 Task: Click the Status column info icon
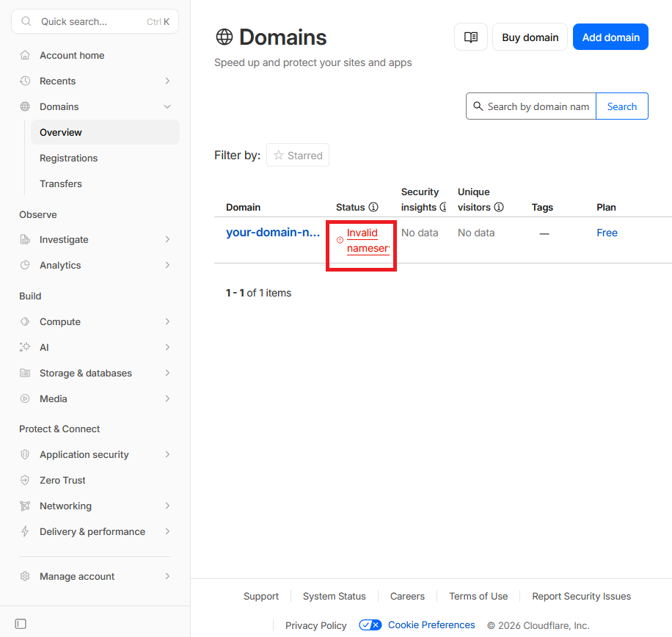click(373, 207)
